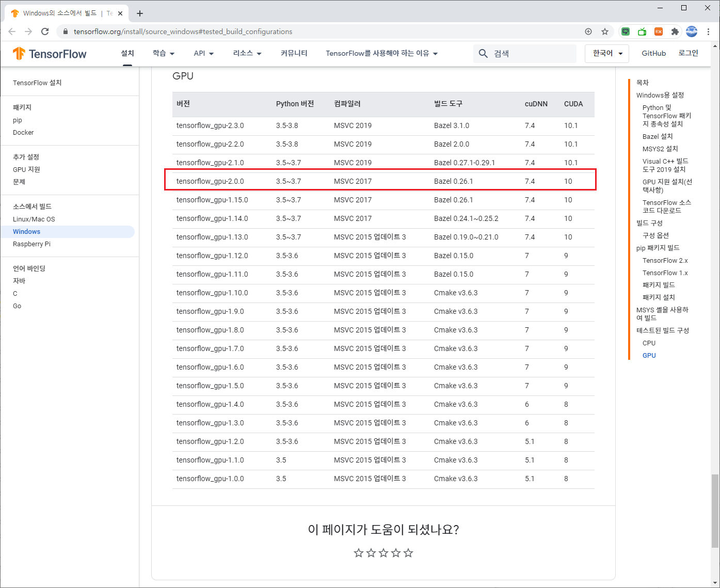Click tensorflow_gpu-2.0.0 table cell
The image size is (720, 588).
[x=210, y=181]
